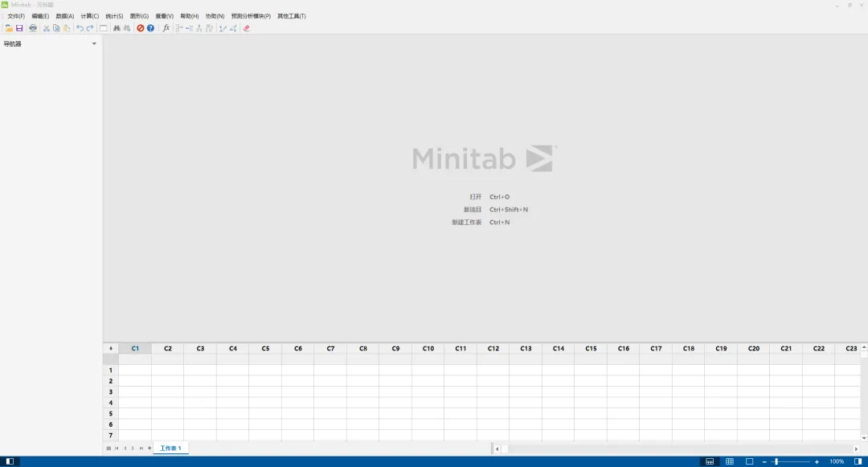Open the 数据(A) menu
The height and width of the screenshot is (467, 868).
click(x=65, y=16)
